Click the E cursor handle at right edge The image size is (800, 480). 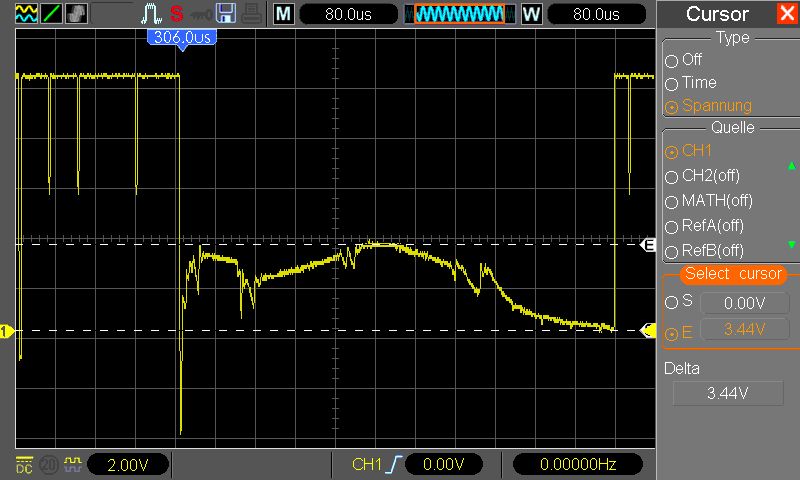[x=648, y=245]
